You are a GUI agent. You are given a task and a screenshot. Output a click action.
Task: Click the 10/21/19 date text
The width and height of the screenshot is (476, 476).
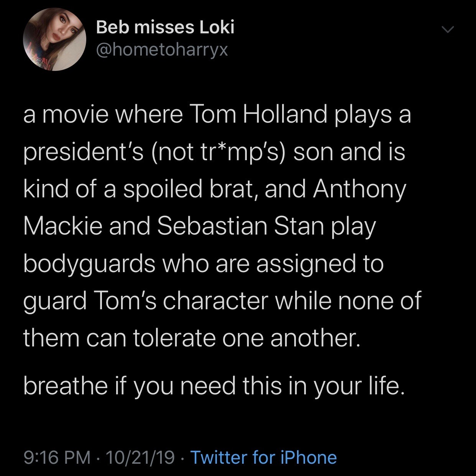point(141,457)
